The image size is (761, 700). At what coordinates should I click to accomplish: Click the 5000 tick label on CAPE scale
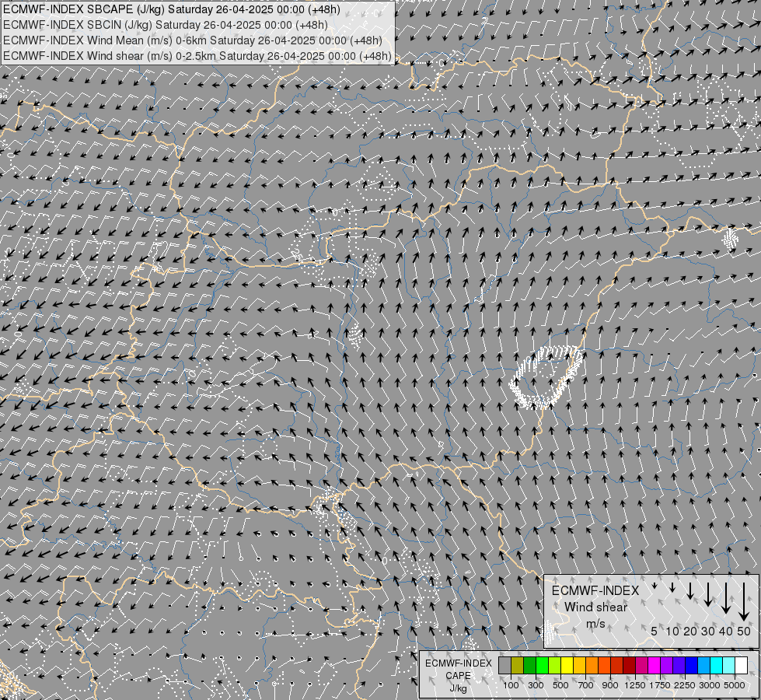735,685
